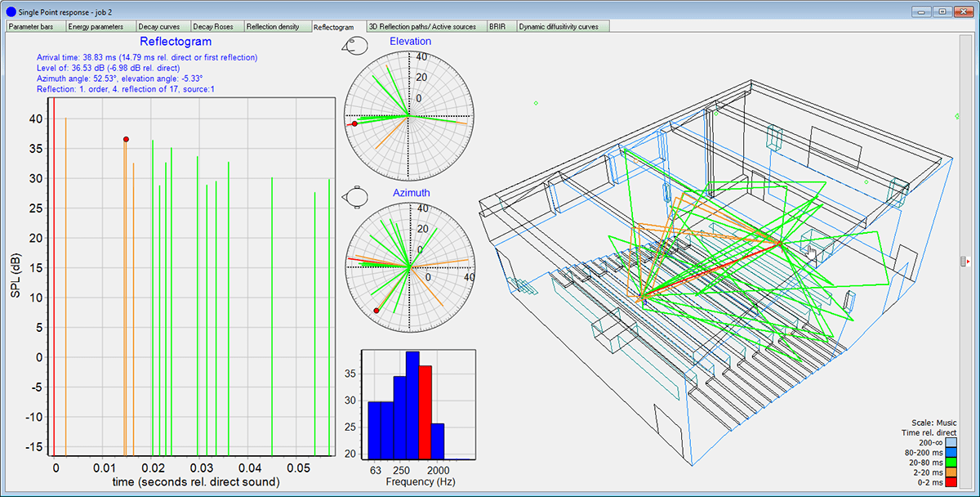The height and width of the screenshot is (497, 980).
Task: Click red marker dot in Azimuth polar plot
Action: pos(376,311)
